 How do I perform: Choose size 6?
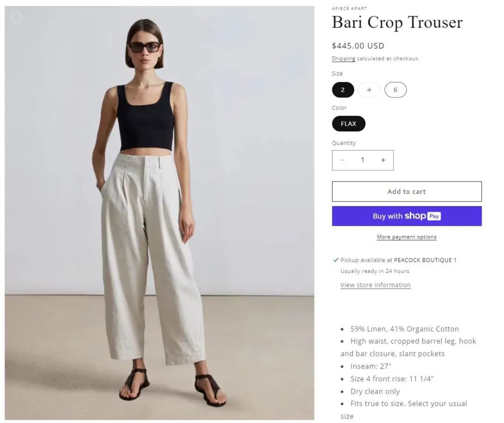[395, 90]
